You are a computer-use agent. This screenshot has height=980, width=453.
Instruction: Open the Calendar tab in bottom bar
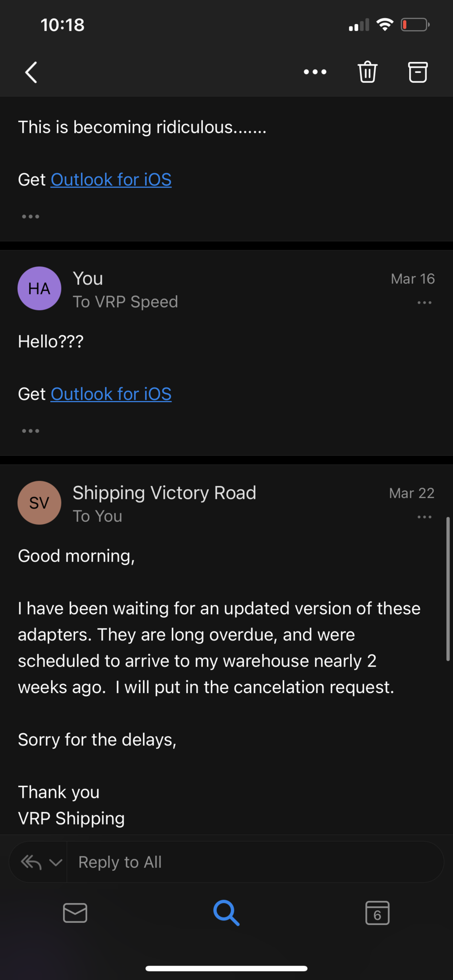point(377,913)
